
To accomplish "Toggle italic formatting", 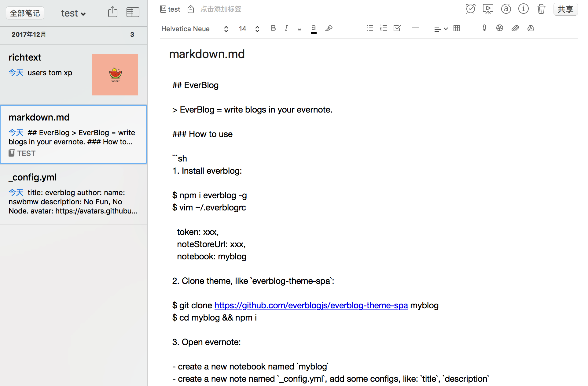I will [286, 28].
